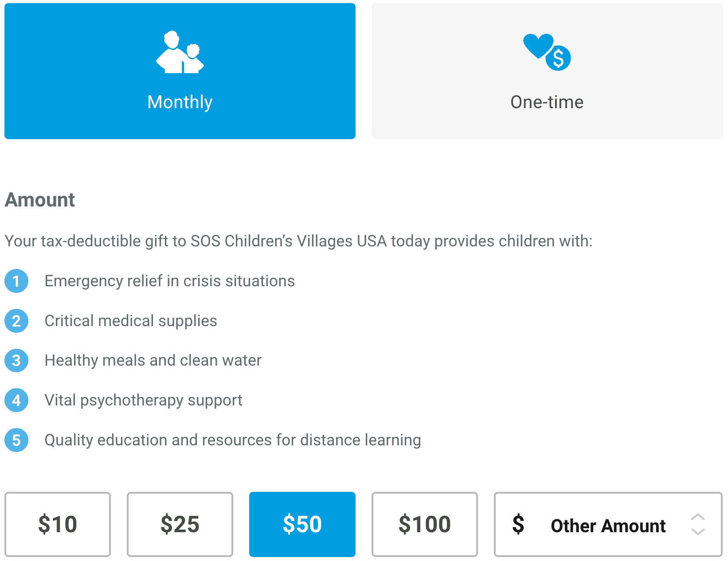Select the $25 donation amount

pyautogui.click(x=180, y=524)
